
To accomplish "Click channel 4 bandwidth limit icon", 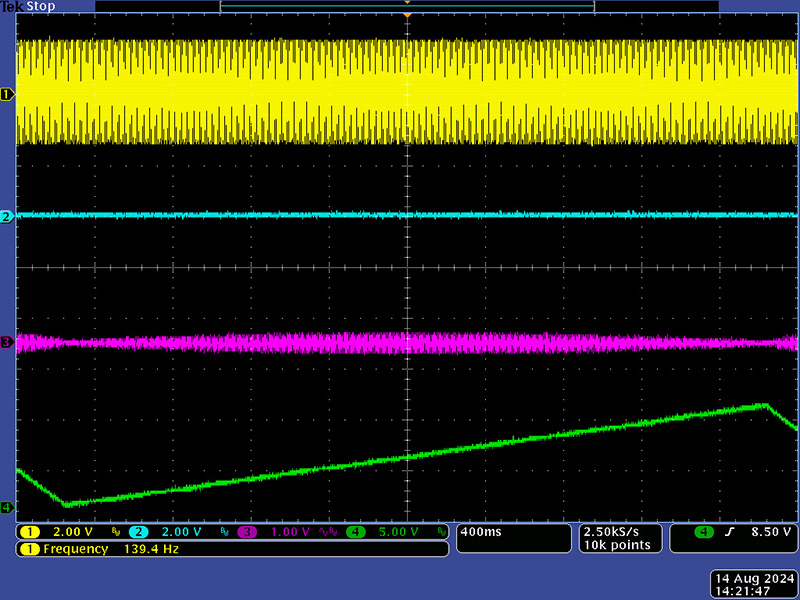I will (x=441, y=532).
